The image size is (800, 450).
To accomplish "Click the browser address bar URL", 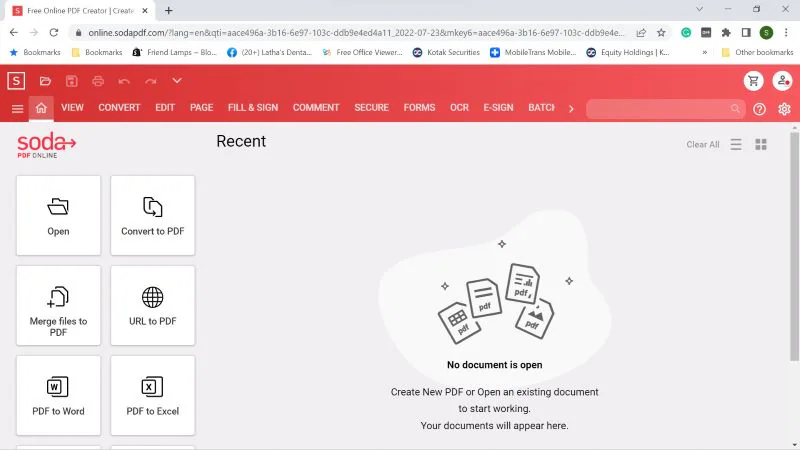I will (x=356, y=33).
